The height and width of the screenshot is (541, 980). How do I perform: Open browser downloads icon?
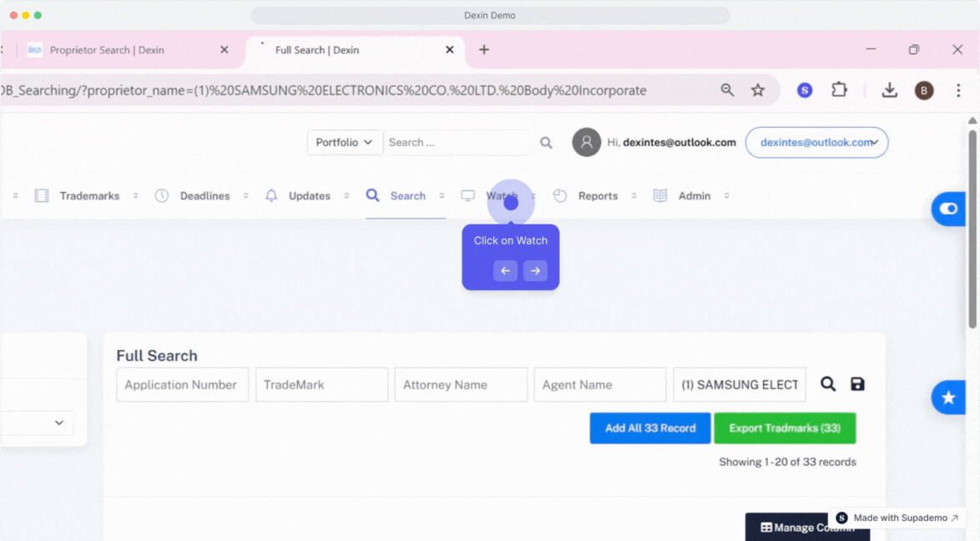pyautogui.click(x=890, y=90)
